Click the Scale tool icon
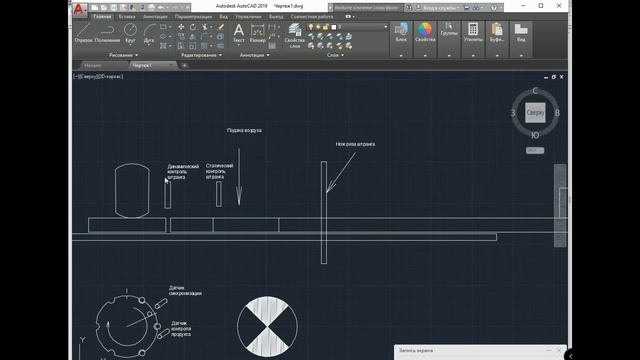Screen dimensions: 640x360 tap(192, 46)
